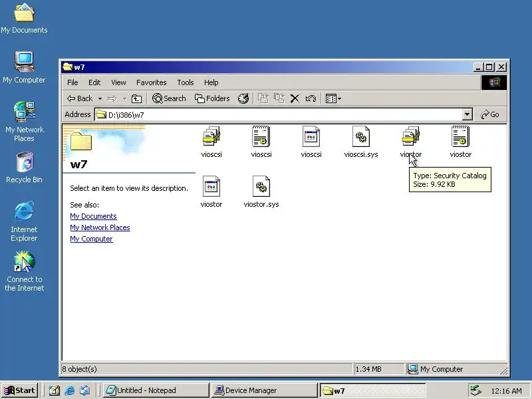Viewport: 532px width, 399px height.
Task: Launch Internet Explorer from quick launch
Action: coord(70,390)
